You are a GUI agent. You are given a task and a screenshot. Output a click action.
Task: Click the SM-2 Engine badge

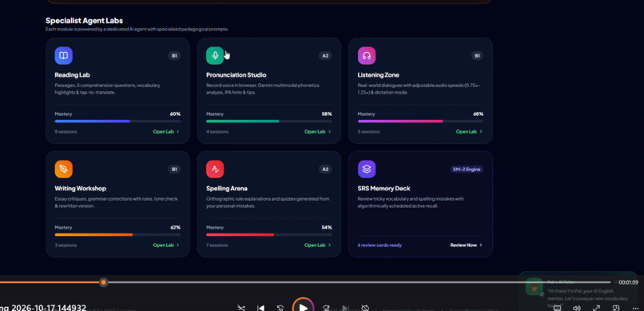[x=467, y=169]
